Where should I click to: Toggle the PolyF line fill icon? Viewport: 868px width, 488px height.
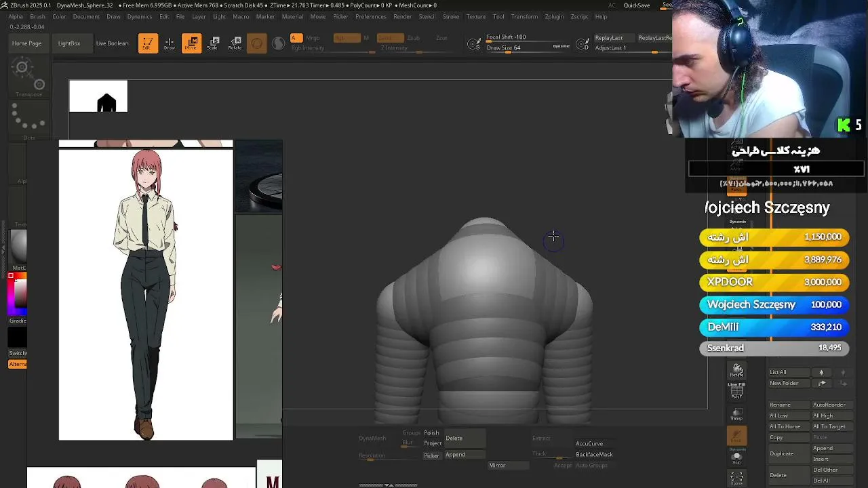(737, 390)
